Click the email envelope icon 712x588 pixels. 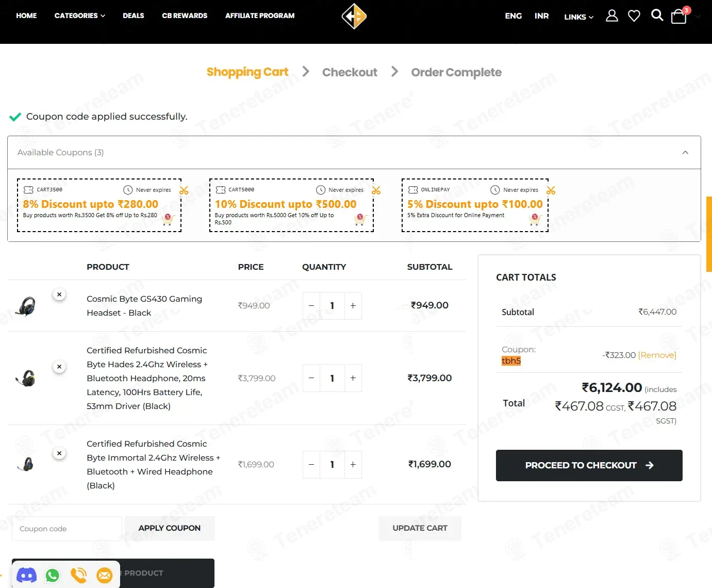(105, 575)
